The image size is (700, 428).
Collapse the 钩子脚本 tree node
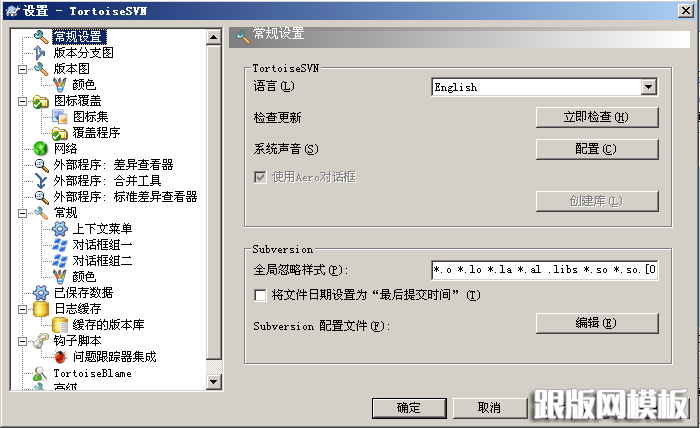pyautogui.click(x=22, y=341)
